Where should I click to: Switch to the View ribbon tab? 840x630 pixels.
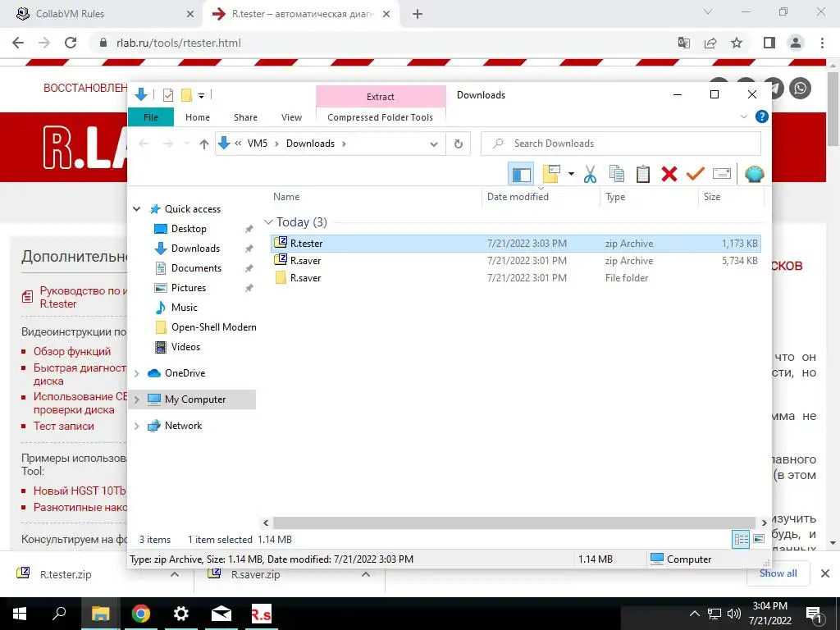coord(291,117)
